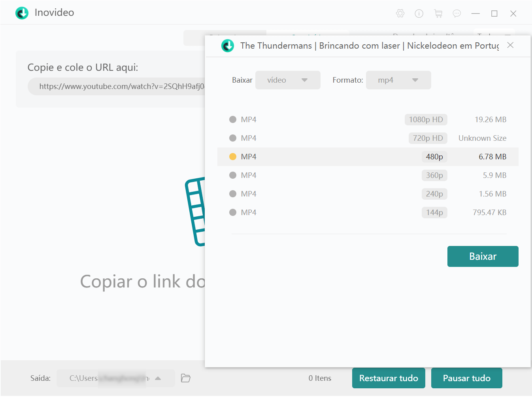Click the 1080p HD quality badge
This screenshot has height=397, width=532.
[426, 119]
